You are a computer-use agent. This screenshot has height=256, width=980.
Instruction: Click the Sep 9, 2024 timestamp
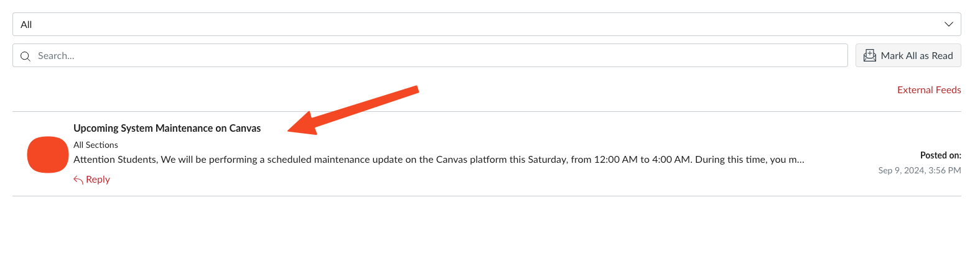919,170
